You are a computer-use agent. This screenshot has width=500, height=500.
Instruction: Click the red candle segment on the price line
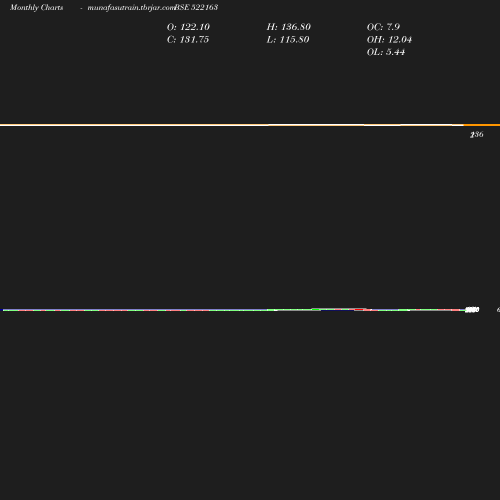(x=360, y=310)
